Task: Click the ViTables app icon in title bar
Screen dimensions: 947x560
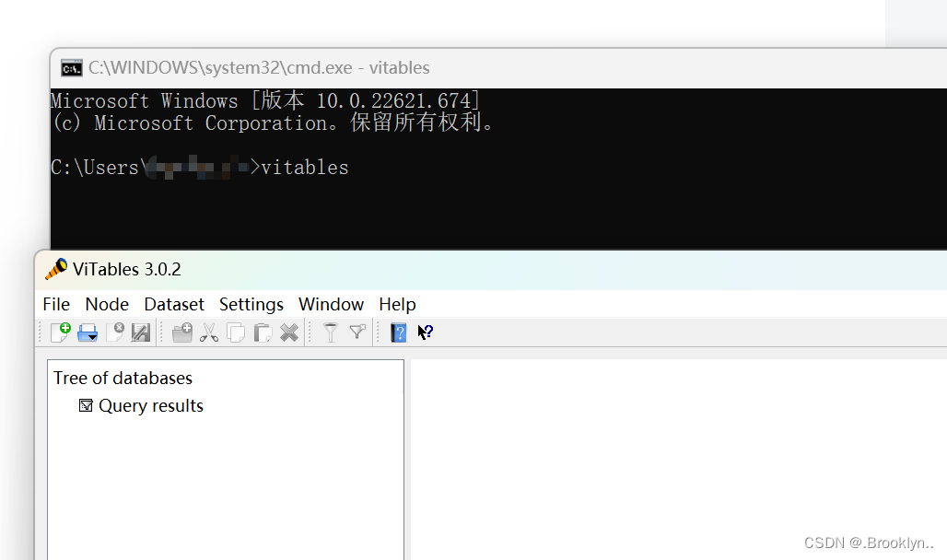Action: (x=56, y=269)
